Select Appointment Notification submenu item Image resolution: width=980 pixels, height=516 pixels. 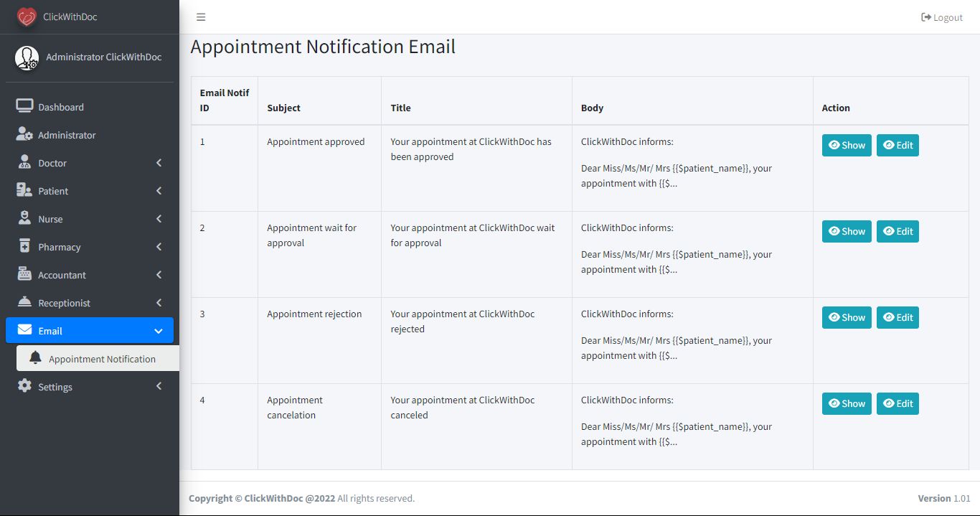pos(102,359)
